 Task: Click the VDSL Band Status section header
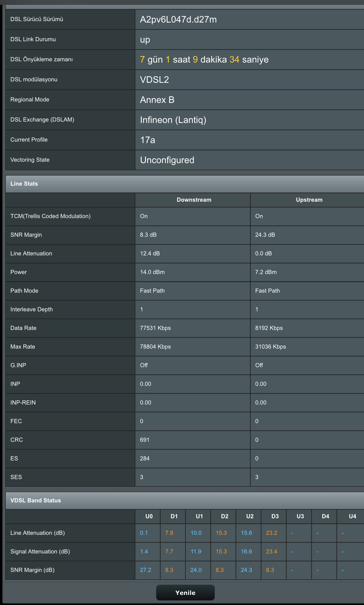(185, 501)
